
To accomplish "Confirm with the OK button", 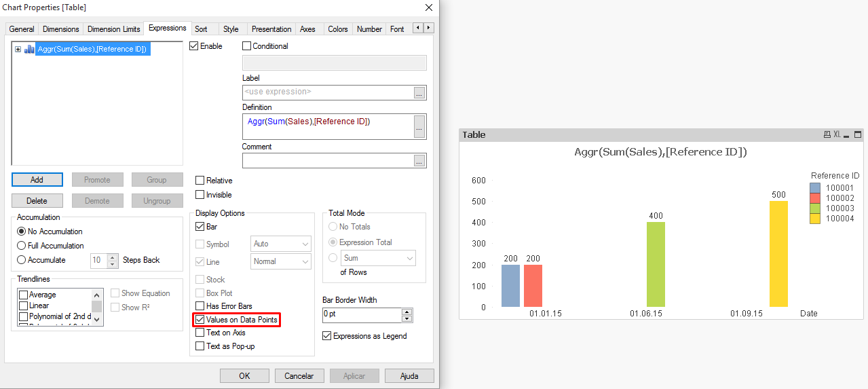I will point(244,375).
